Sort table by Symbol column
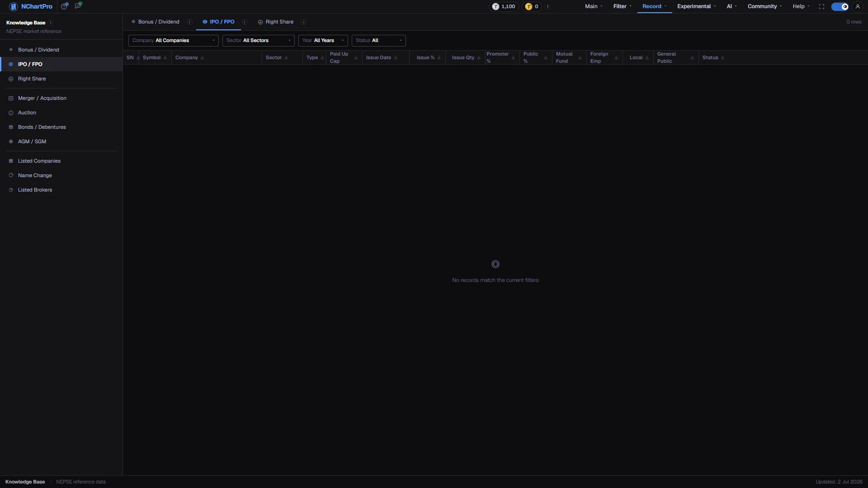868x488 pixels. pos(155,57)
